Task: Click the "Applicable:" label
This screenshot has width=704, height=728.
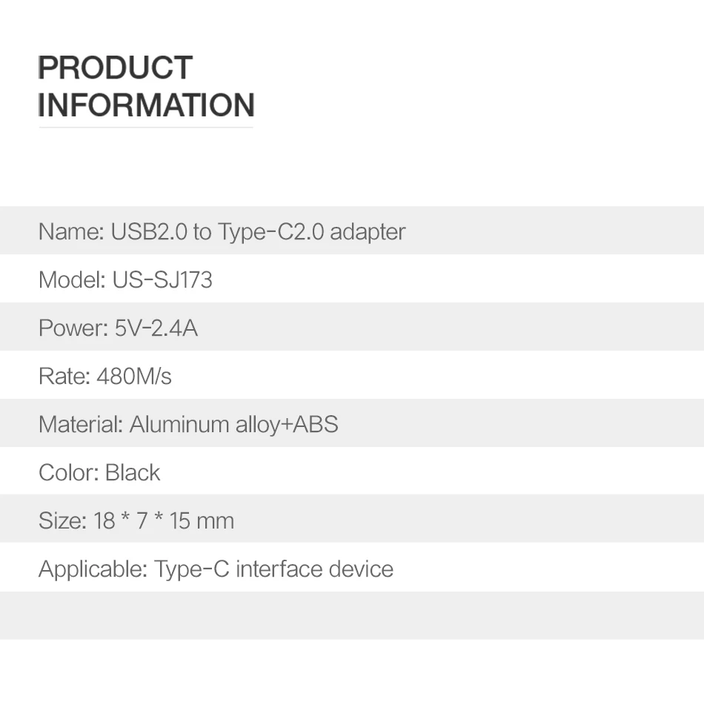Action: [x=93, y=569]
